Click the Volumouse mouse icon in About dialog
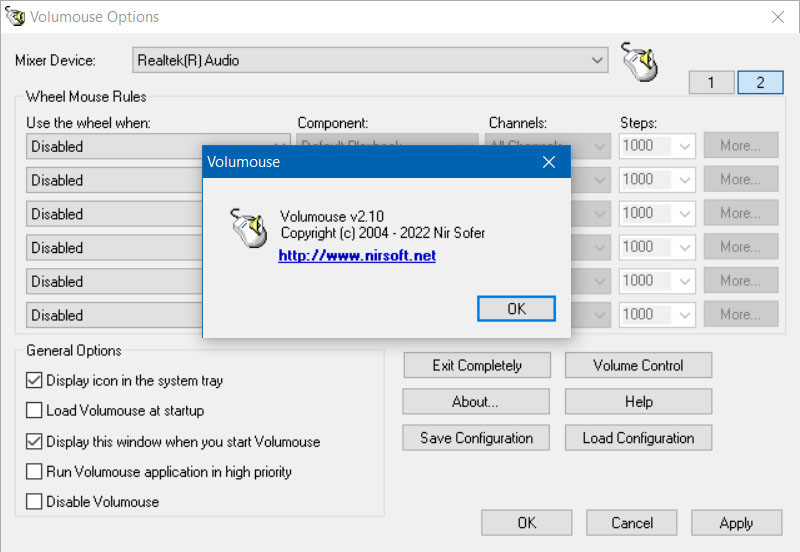 click(x=249, y=228)
